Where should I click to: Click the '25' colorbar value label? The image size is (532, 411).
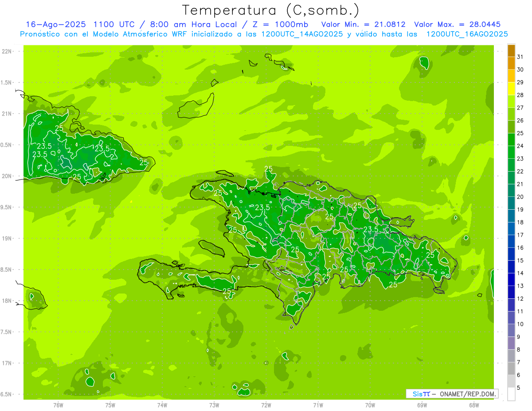click(x=520, y=133)
